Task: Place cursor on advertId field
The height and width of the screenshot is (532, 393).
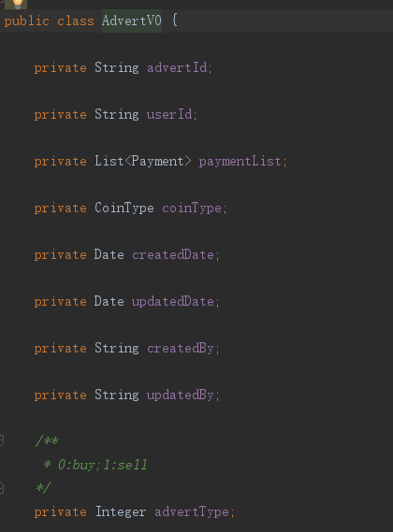Action: click(x=177, y=67)
